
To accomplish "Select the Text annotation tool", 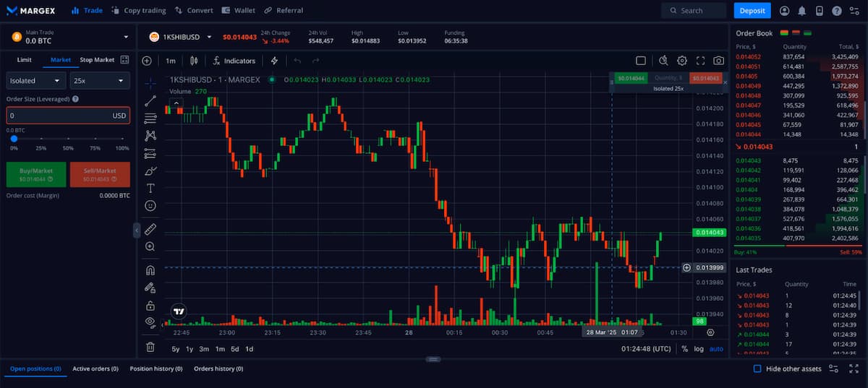I will click(x=150, y=189).
